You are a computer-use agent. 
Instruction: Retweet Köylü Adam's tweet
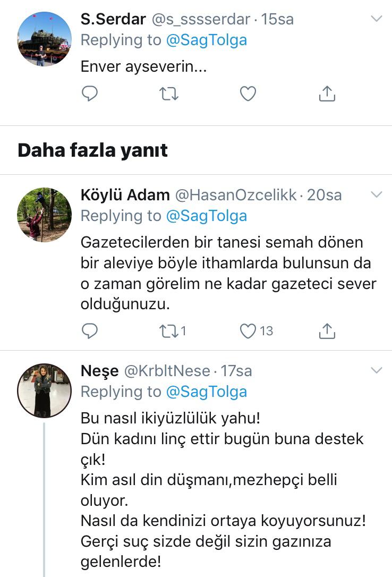point(169,331)
